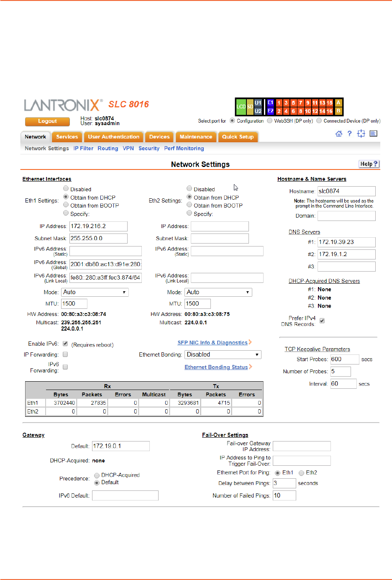Select the SD card port block
This screenshot has height=580, width=392.
tap(250, 107)
